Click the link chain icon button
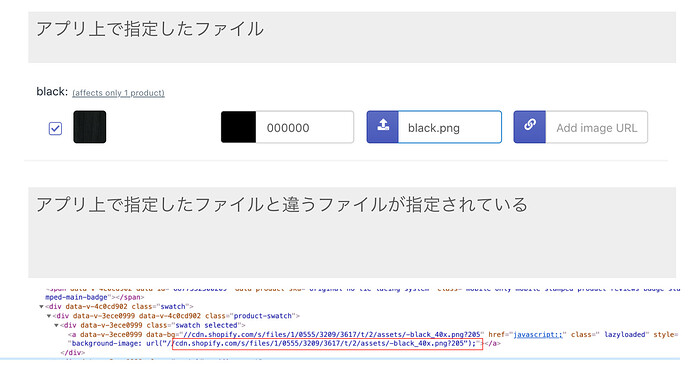 click(x=530, y=127)
